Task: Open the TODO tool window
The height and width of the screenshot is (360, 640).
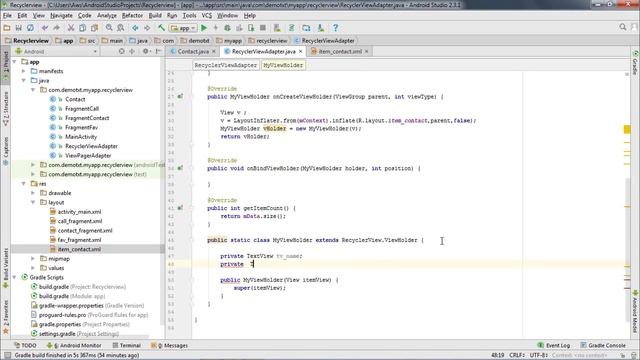Action: pyautogui.click(x=25, y=345)
